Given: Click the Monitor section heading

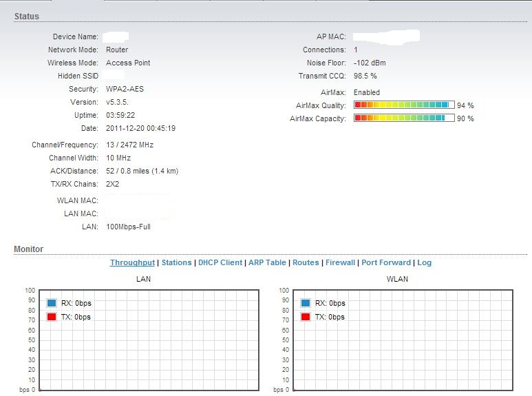Looking at the screenshot, I should 28,249.
